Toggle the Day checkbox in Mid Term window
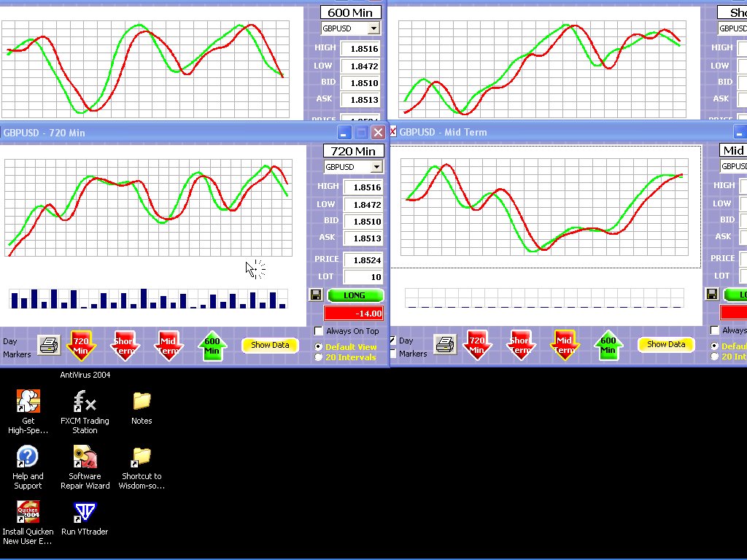Image resolution: width=747 pixels, height=560 pixels. tap(392, 341)
